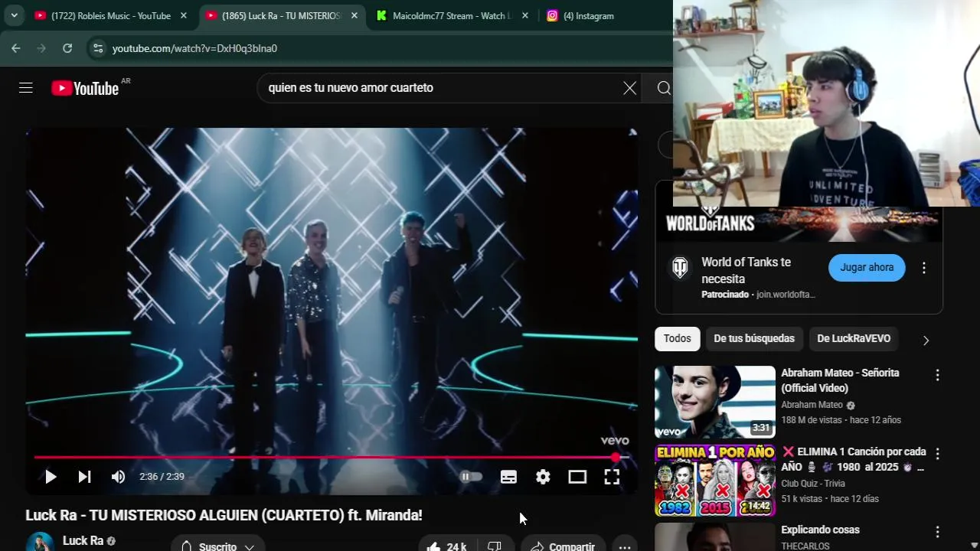Click the video title text
This screenshot has height=551, width=980.
coord(224,515)
